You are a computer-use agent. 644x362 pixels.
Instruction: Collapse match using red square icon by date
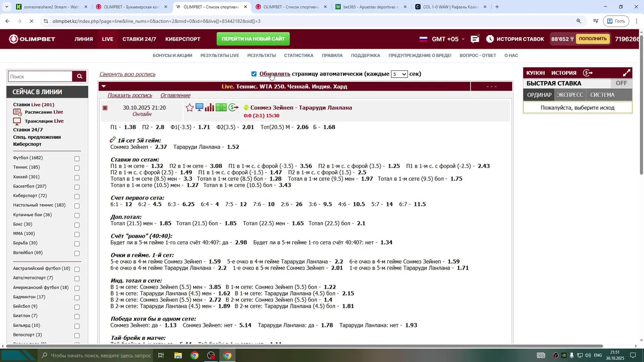tap(105, 108)
